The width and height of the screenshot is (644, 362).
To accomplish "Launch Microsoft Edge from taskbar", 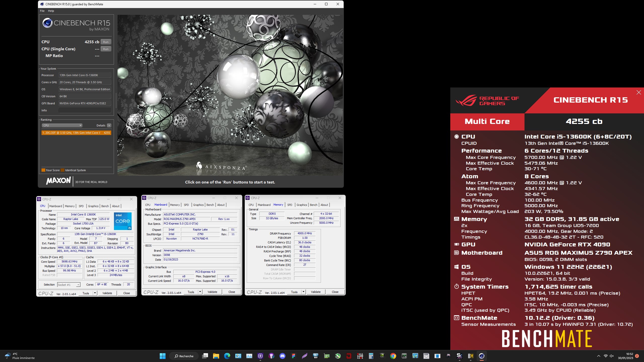I will pyautogui.click(x=227, y=356).
